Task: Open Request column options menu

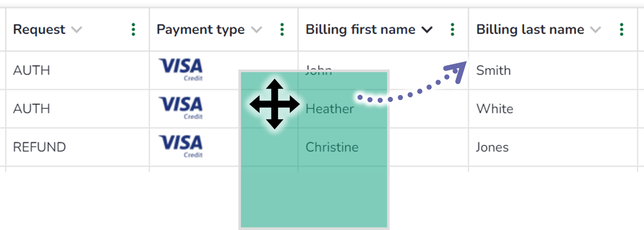Action: [x=133, y=30]
